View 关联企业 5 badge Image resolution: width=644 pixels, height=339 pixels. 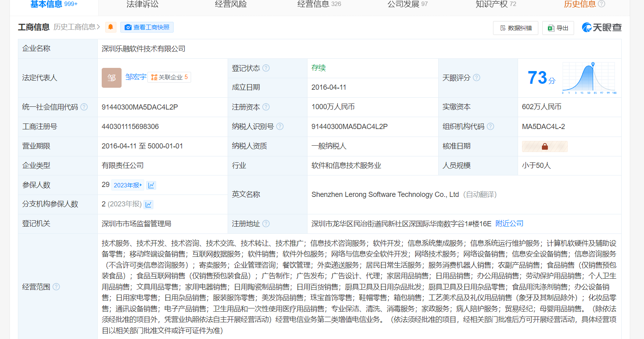(169, 77)
